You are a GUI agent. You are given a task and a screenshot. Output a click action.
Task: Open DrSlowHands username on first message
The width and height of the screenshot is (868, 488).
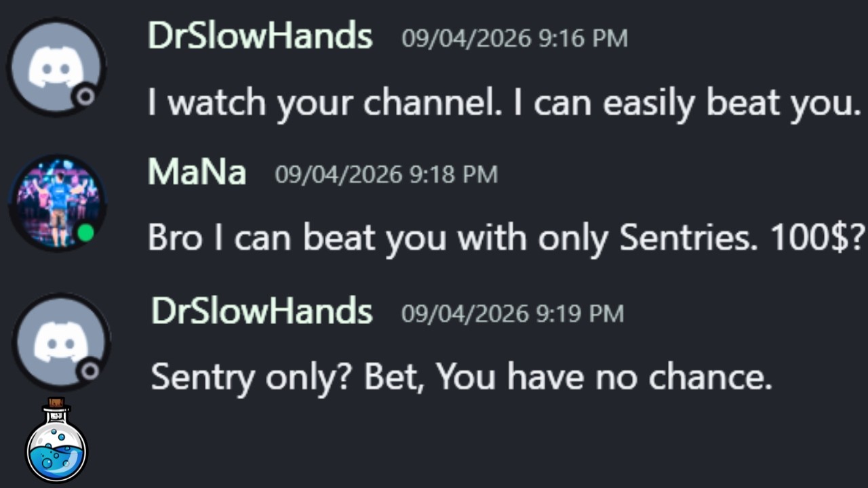click(x=260, y=36)
